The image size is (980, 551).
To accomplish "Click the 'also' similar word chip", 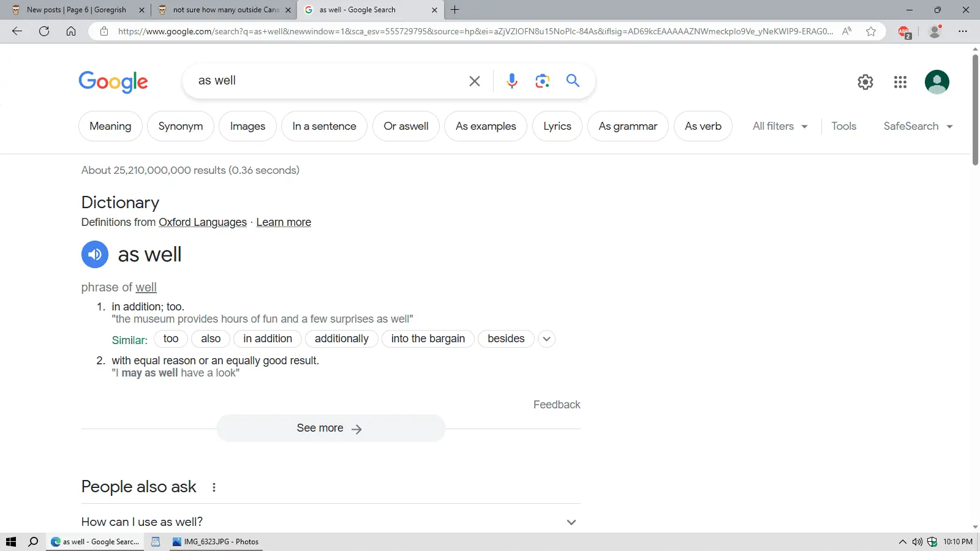I will (211, 339).
